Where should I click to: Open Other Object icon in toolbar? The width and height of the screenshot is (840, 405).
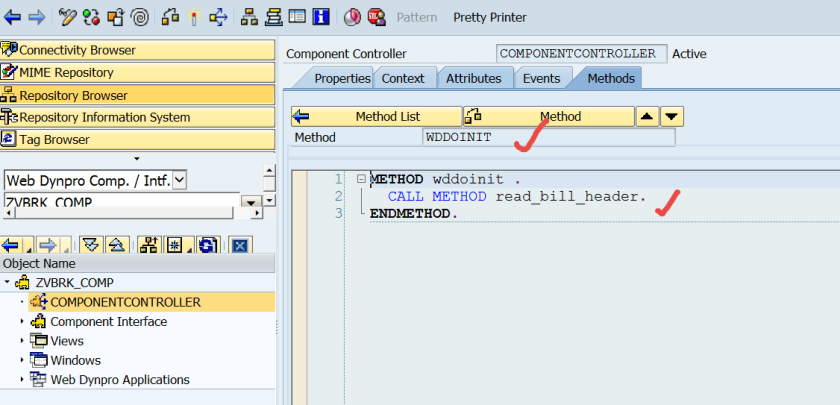pyautogui.click(x=115, y=17)
